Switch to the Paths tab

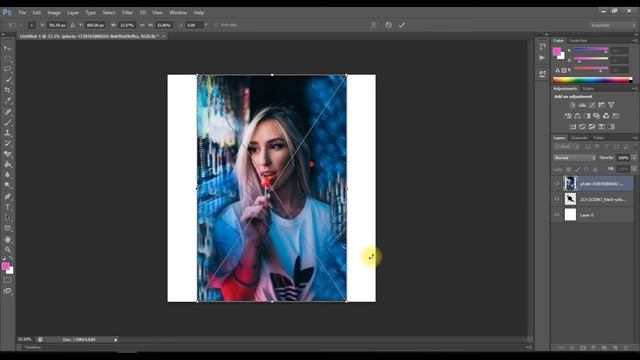(x=598, y=138)
